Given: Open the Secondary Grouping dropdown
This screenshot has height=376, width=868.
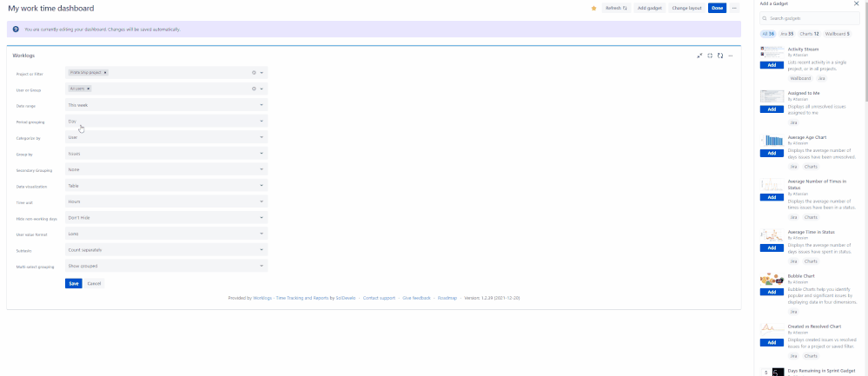Looking at the screenshot, I should pyautogui.click(x=166, y=169).
